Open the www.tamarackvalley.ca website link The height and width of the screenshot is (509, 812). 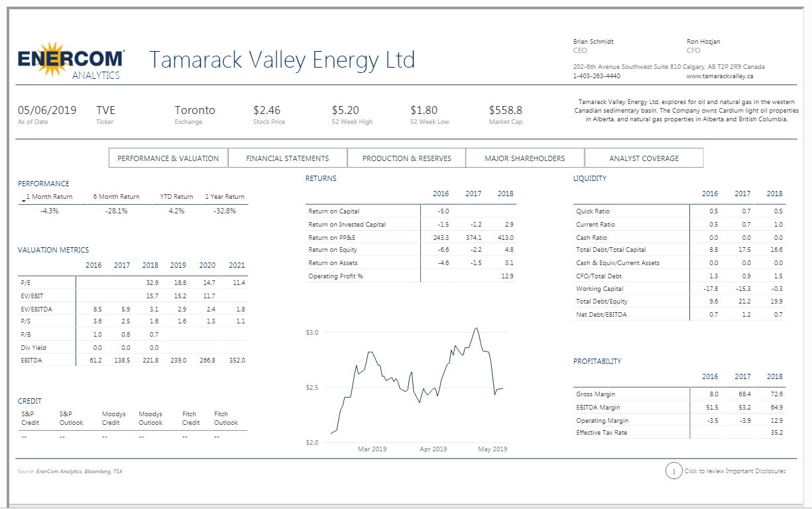coord(719,76)
